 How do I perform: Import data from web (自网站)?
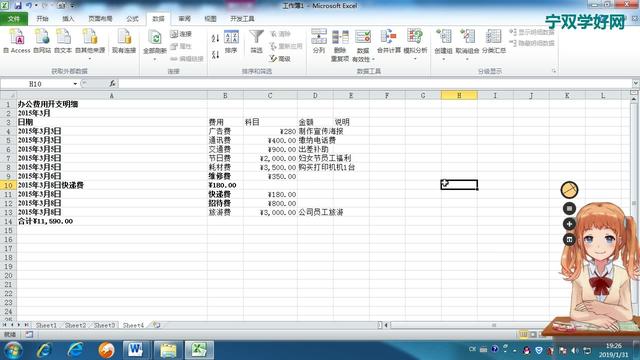[42, 42]
